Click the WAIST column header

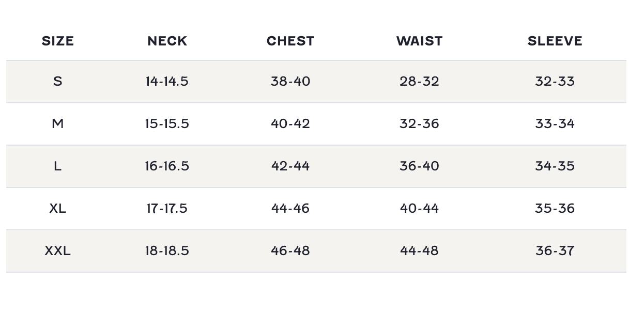(x=419, y=41)
